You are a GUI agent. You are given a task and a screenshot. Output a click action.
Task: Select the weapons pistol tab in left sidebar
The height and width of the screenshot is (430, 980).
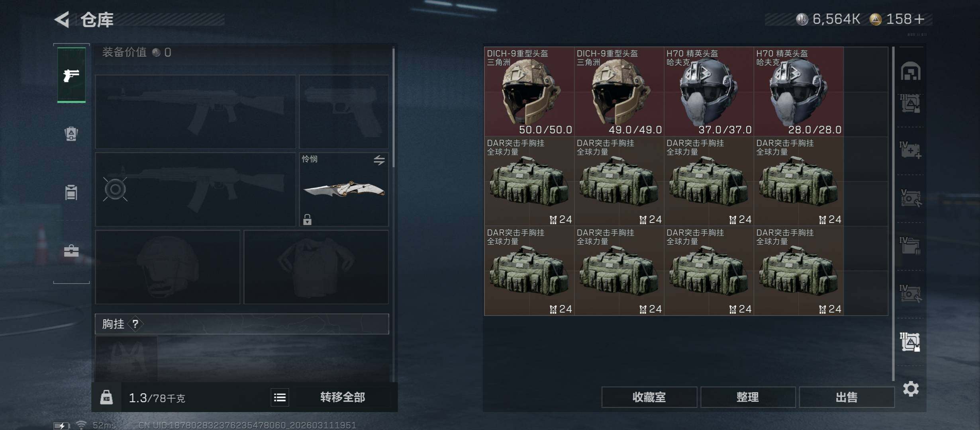(71, 75)
